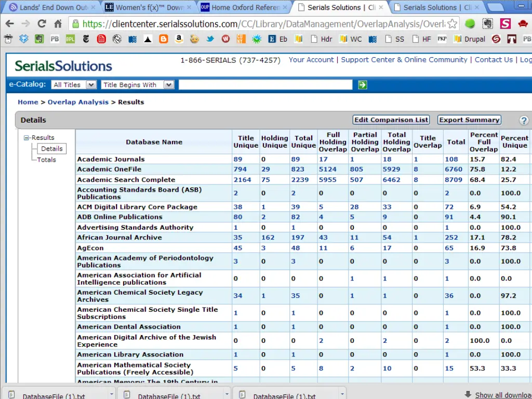
Task: Open the Title Begins With dropdown
Action: tap(137, 85)
